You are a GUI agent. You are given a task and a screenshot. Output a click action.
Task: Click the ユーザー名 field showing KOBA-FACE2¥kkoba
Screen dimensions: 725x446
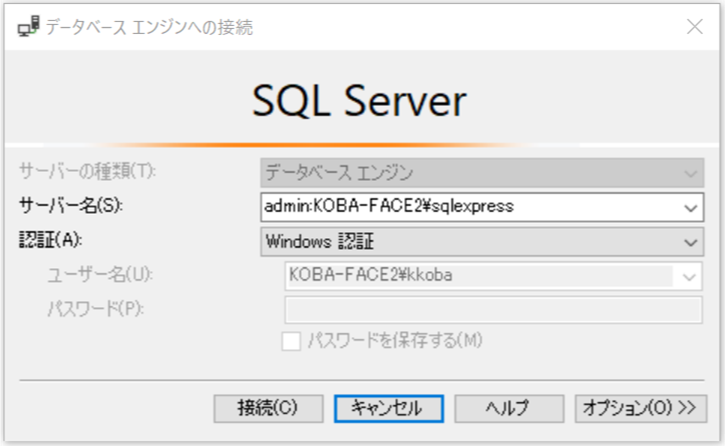(x=493, y=276)
